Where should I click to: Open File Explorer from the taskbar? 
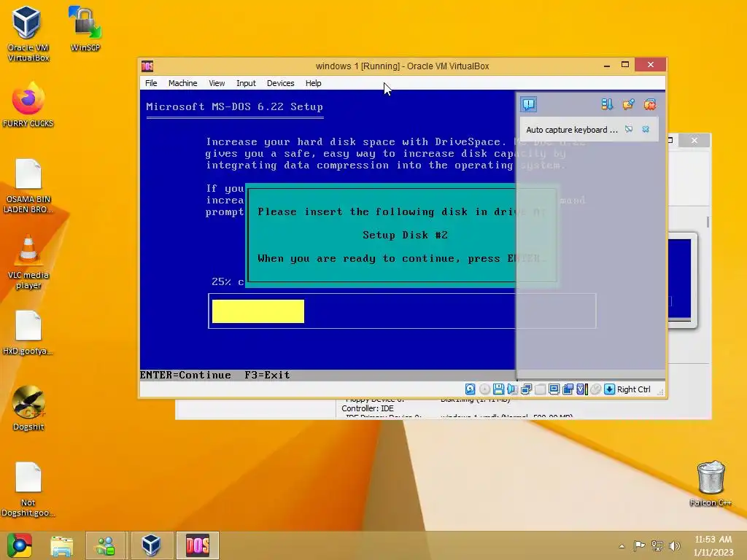(x=62, y=545)
